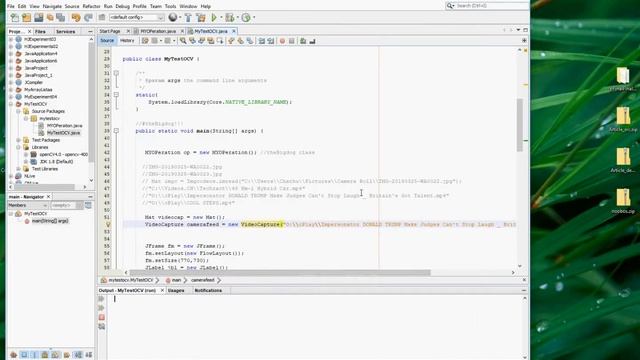Click the Profile Project clock icon
Screen dimensions: 640x360
[246, 18]
